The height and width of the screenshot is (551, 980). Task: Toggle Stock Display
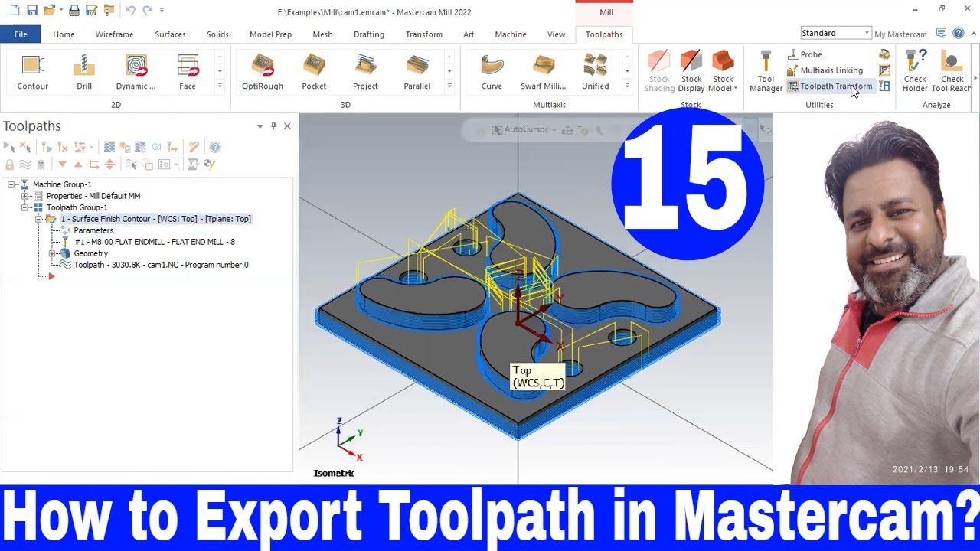pyautogui.click(x=691, y=72)
